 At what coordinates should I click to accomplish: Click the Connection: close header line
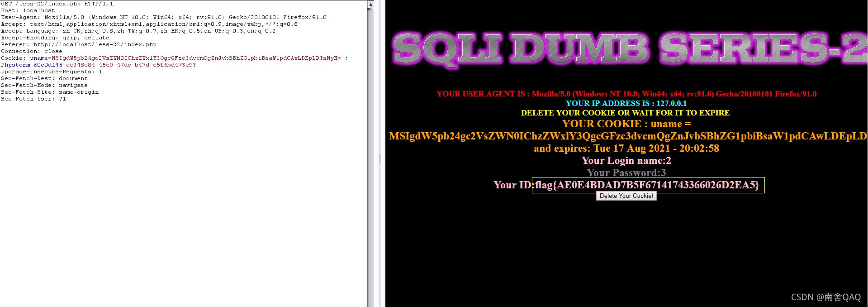[32, 51]
